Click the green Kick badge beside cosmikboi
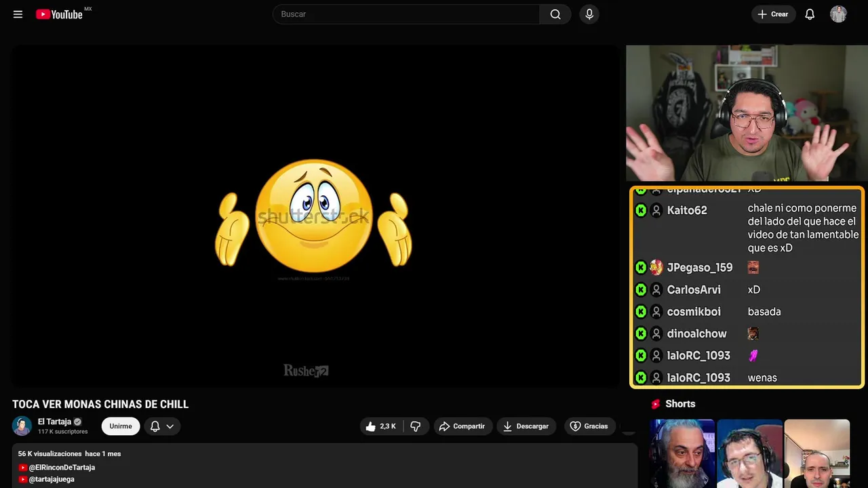The height and width of the screenshot is (488, 868). pyautogui.click(x=641, y=312)
